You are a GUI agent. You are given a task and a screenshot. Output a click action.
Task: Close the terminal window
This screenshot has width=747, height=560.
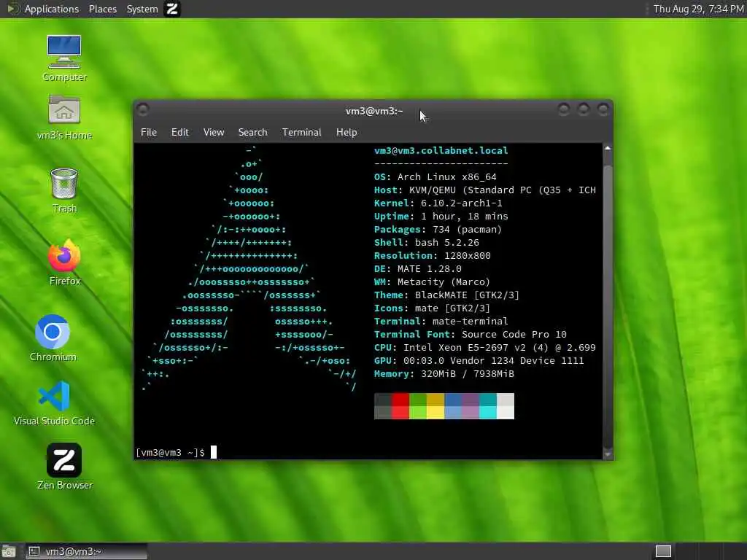pos(603,110)
